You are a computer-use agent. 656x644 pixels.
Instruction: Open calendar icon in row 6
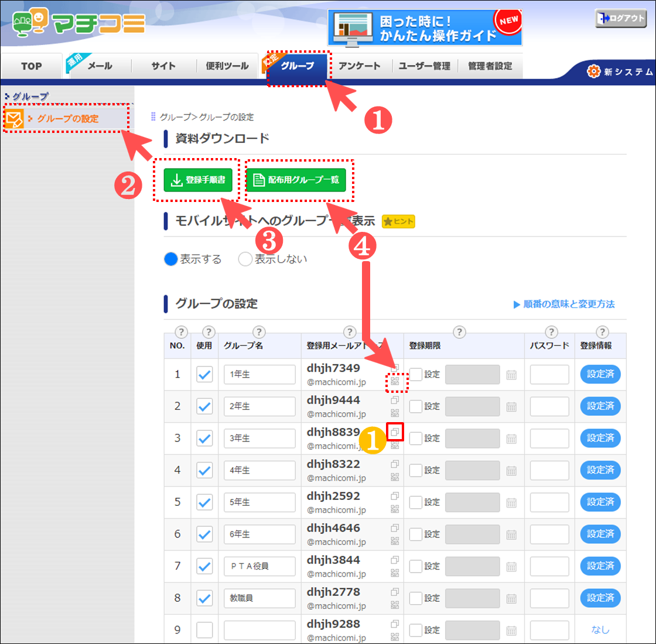tap(511, 535)
